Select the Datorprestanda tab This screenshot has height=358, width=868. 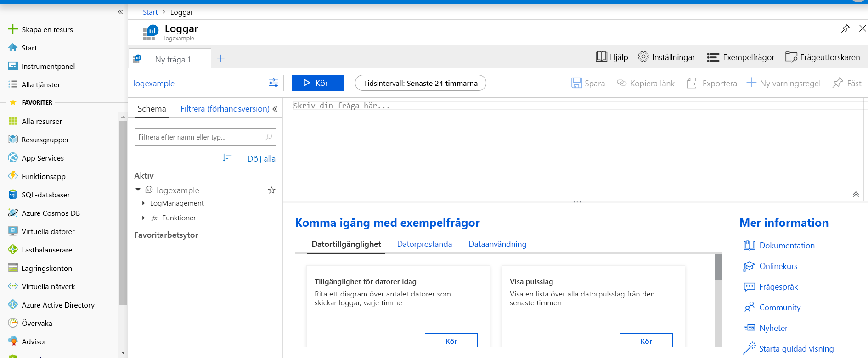click(424, 244)
